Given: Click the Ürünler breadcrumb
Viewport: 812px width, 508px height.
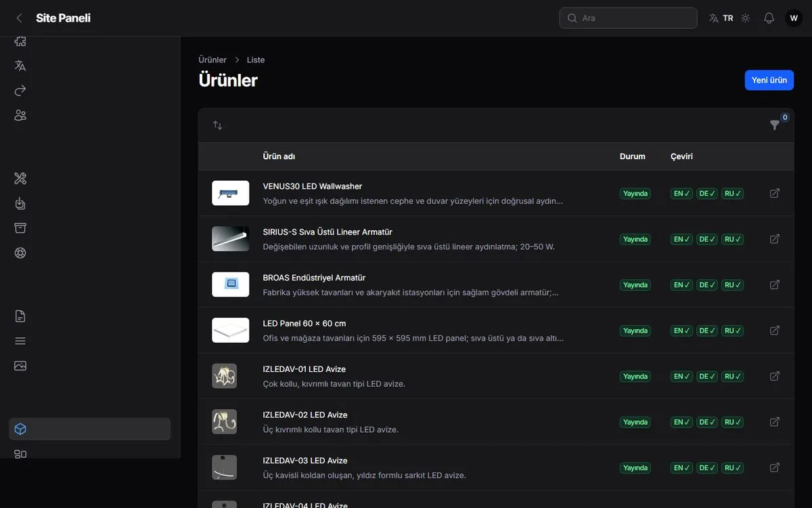Looking at the screenshot, I should click(212, 60).
